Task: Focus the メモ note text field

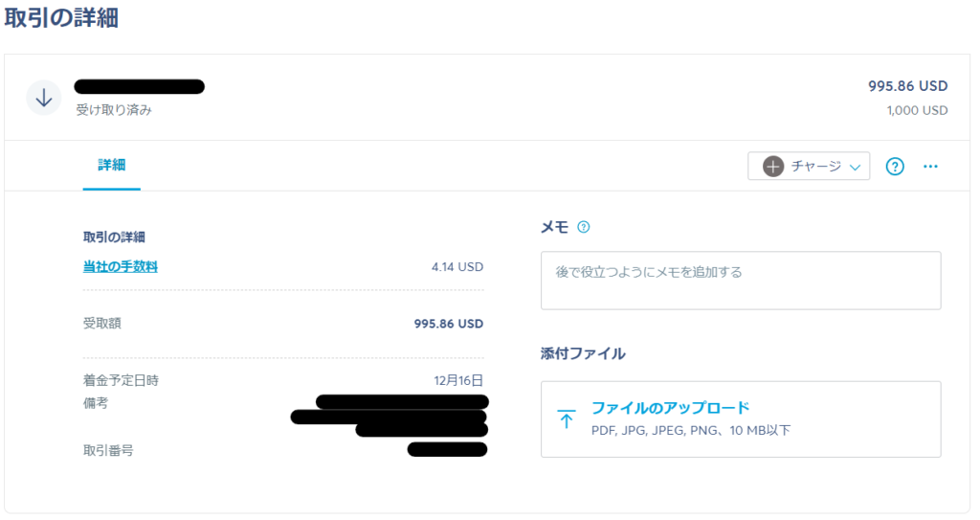Action: point(740,280)
